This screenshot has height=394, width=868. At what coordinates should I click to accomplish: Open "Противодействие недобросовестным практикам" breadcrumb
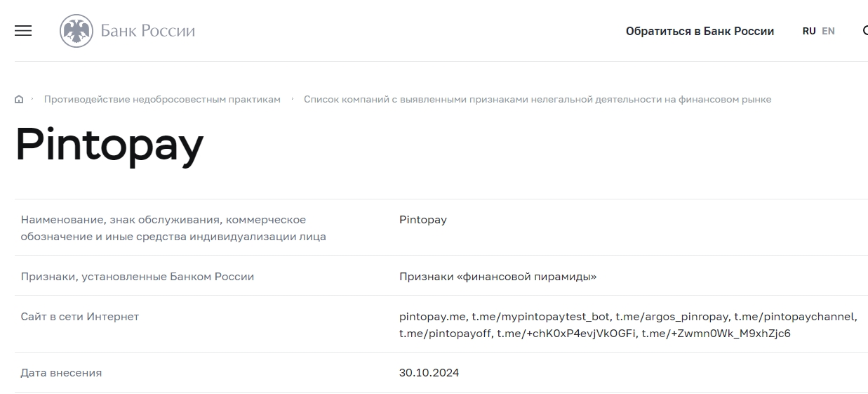tap(162, 100)
